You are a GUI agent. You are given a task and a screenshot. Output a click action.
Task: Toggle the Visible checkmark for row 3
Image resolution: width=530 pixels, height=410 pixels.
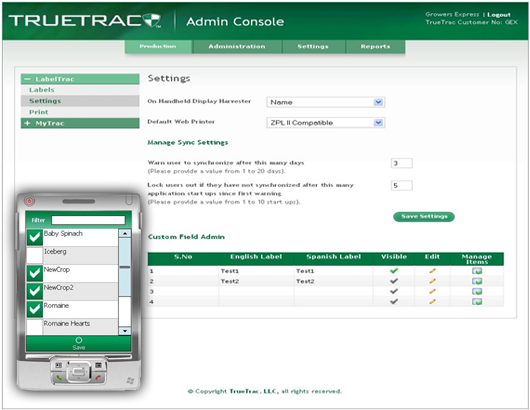point(394,291)
